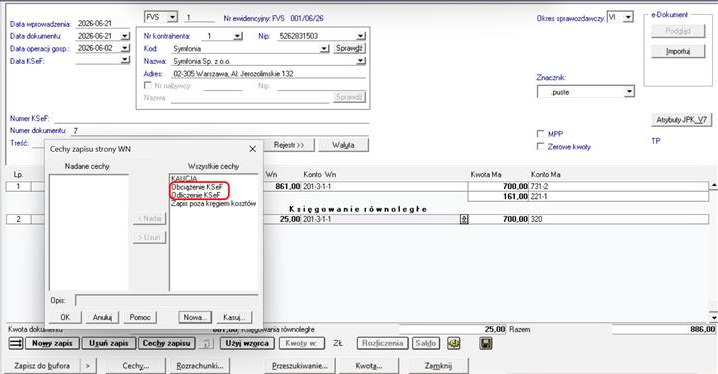Select Zapis poza kręgiem kosztów in the list

(x=213, y=203)
